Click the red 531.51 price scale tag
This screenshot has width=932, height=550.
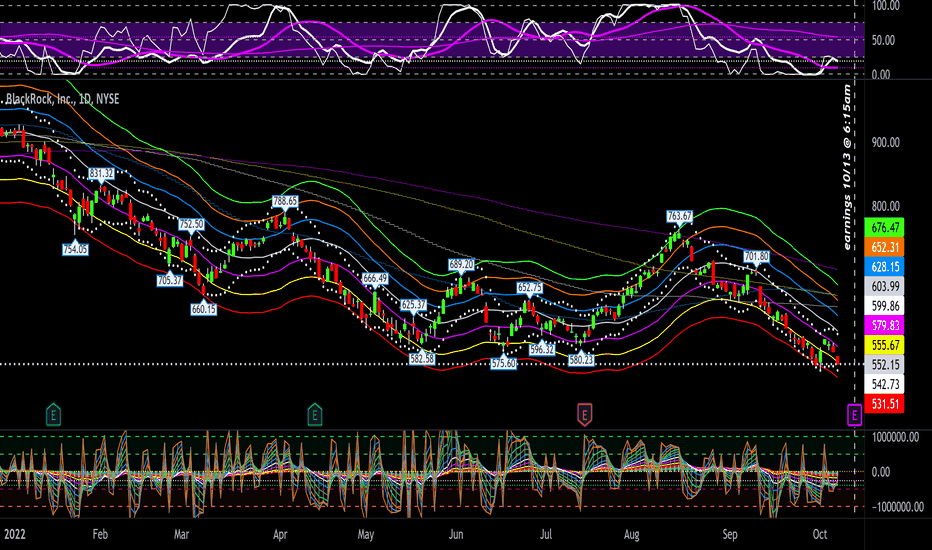tap(884, 404)
